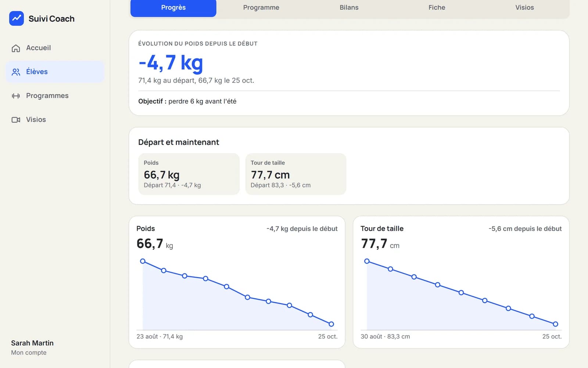This screenshot has width=588, height=368.
Task: Open Mon compte link
Action: tap(29, 353)
